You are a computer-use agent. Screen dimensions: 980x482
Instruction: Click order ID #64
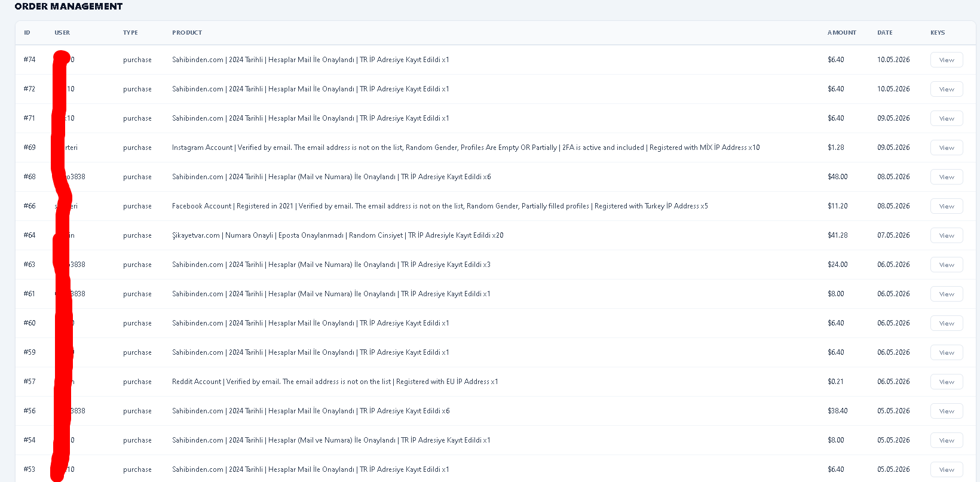coord(29,235)
